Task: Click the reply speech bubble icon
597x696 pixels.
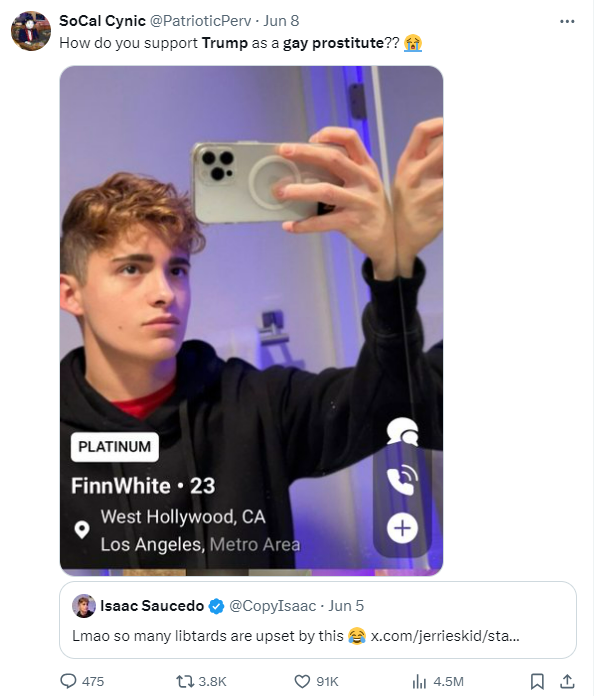Action: (68, 681)
